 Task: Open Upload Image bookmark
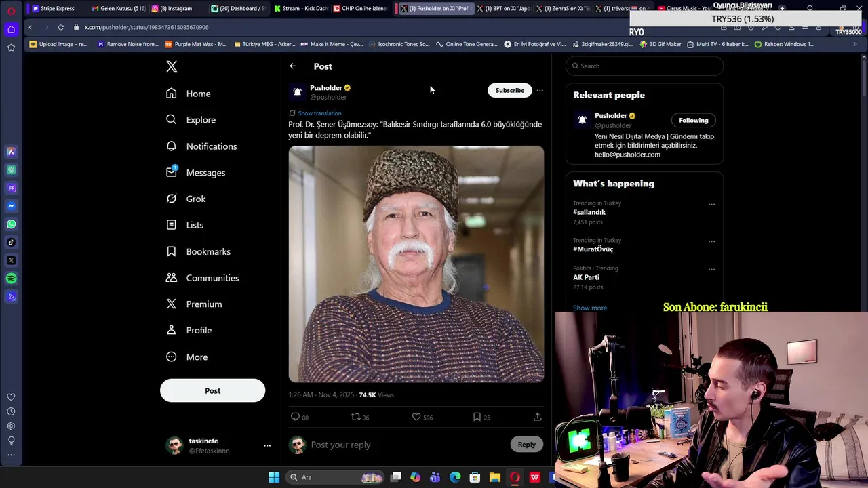pos(59,44)
